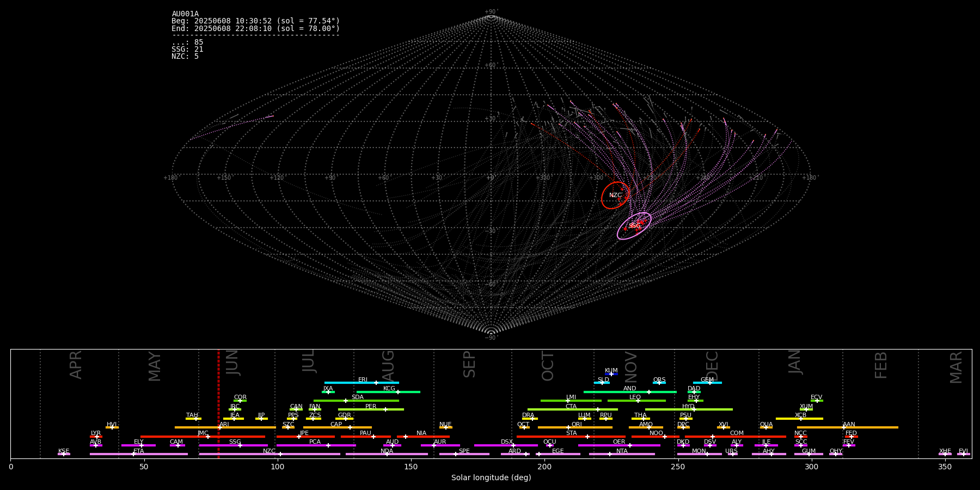Image resolution: width=980 pixels, height=490 pixels.
Task: Click the ARI shower label
Action: pyautogui.click(x=224, y=425)
